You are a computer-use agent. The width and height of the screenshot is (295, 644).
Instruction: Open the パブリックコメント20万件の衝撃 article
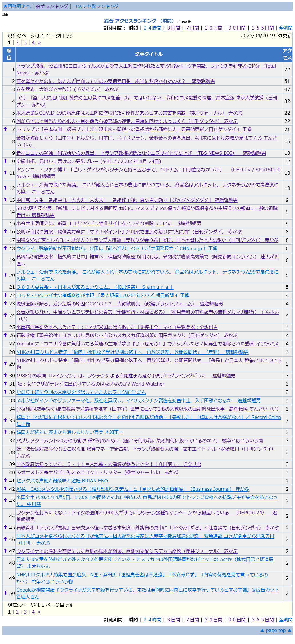140,441
